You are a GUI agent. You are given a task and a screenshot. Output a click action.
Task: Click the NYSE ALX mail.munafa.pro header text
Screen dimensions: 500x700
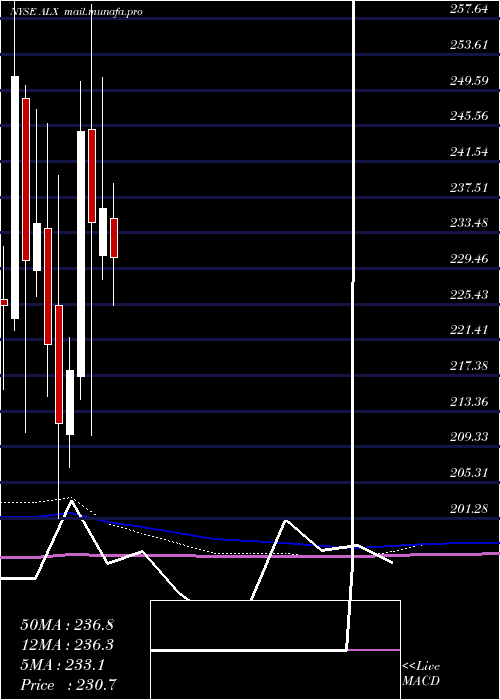[x=76, y=12]
